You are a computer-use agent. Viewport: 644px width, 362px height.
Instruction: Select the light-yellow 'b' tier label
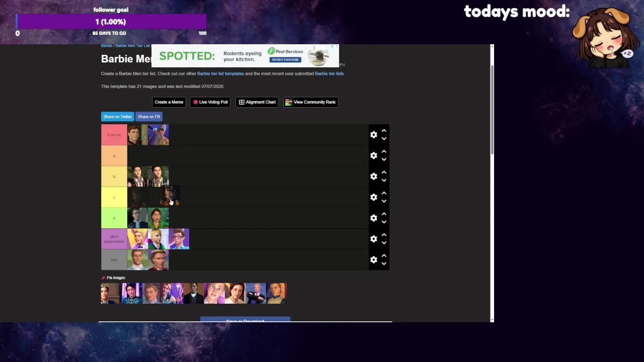pos(114,176)
